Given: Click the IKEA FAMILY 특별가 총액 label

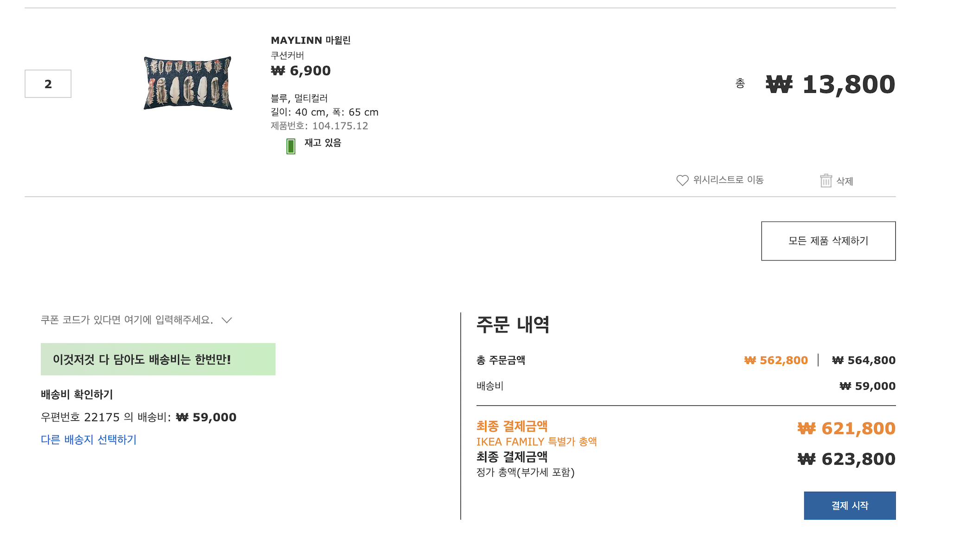Looking at the screenshot, I should (x=536, y=442).
